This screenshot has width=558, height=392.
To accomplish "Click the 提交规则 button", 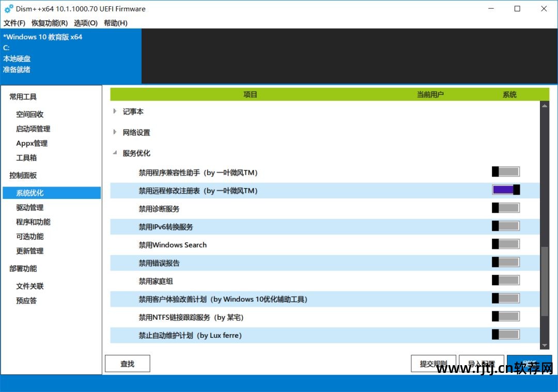I will click(x=433, y=364).
